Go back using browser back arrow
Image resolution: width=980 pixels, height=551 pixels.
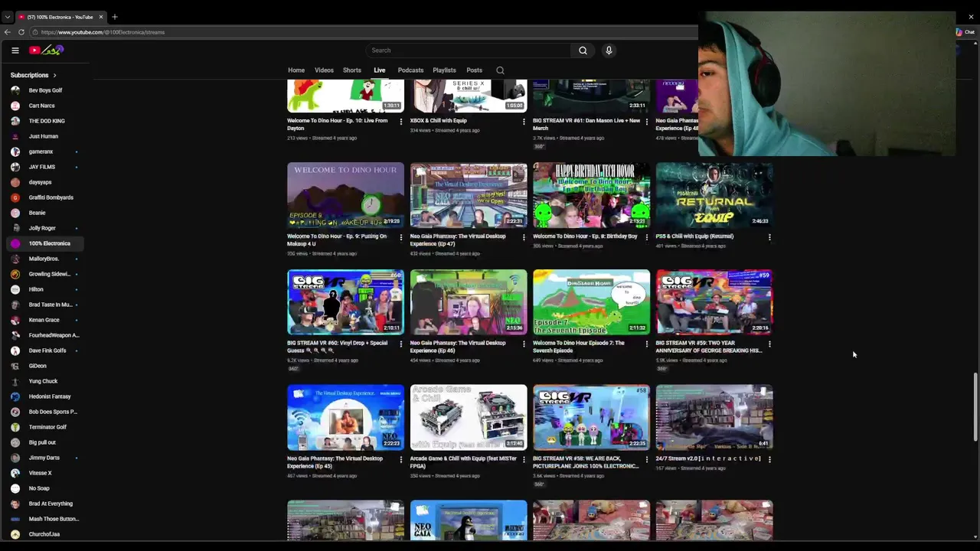(7, 32)
